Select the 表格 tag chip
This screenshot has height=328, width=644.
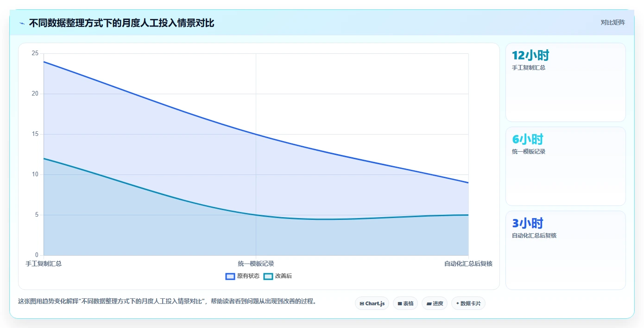(x=405, y=303)
